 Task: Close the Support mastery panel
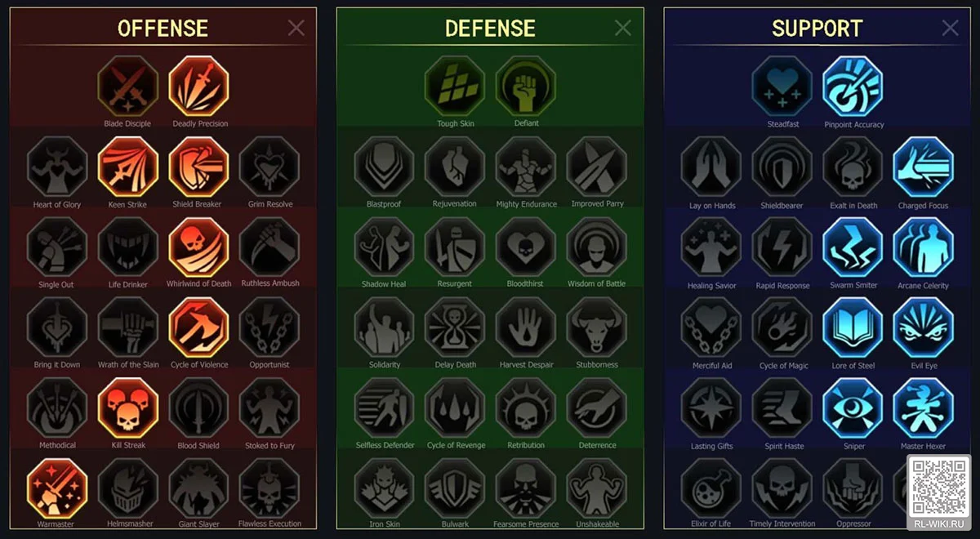pos(951,28)
